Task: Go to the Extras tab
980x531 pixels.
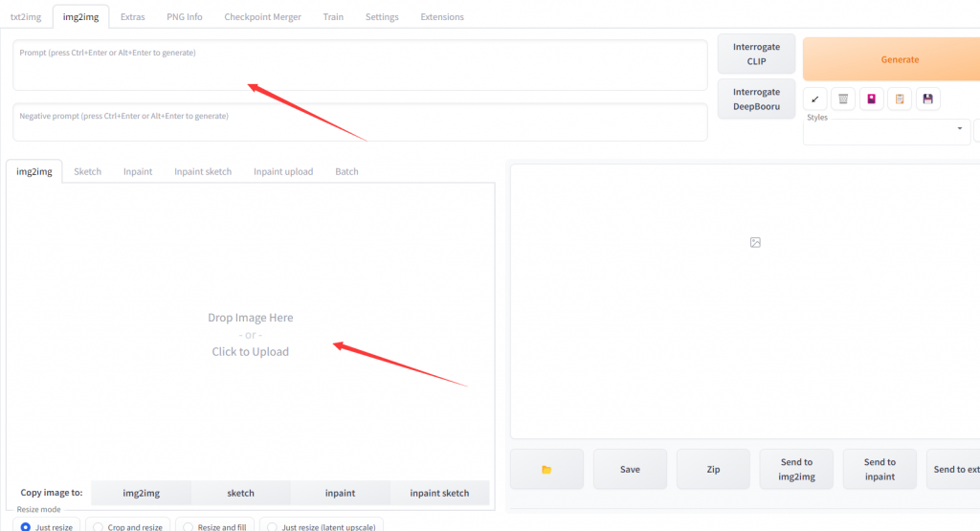Action: coord(132,17)
